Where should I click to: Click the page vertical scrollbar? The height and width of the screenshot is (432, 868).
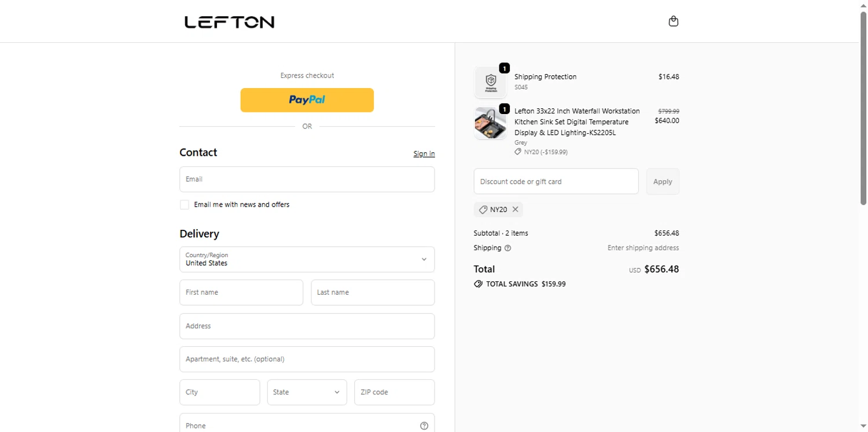(x=863, y=108)
